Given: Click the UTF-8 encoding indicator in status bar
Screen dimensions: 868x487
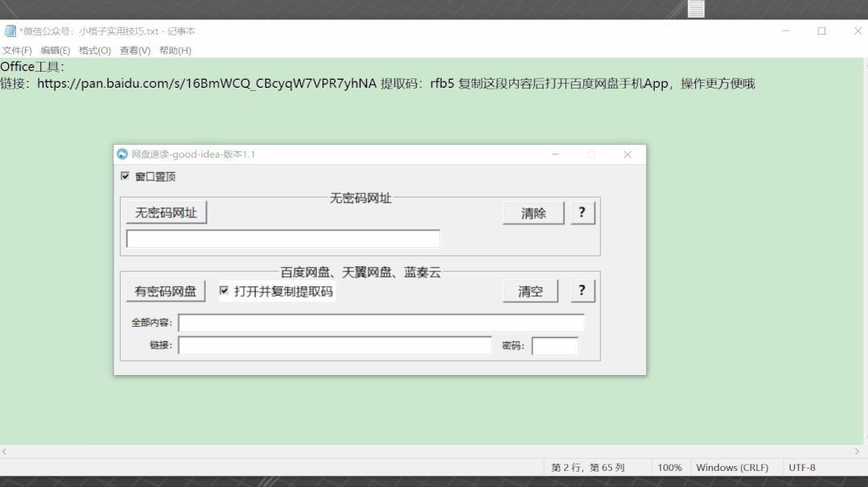Looking at the screenshot, I should [803, 467].
